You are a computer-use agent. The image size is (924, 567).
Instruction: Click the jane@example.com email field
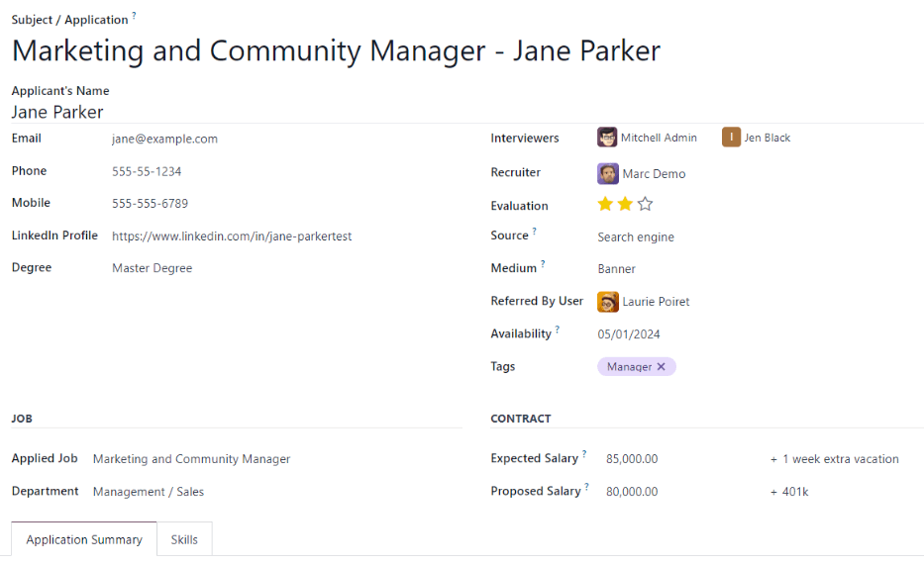[x=164, y=139]
